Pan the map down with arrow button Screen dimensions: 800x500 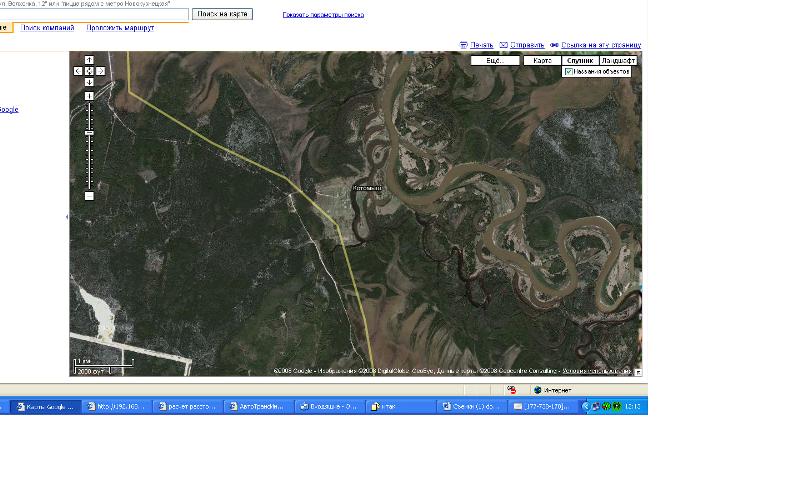(89, 82)
